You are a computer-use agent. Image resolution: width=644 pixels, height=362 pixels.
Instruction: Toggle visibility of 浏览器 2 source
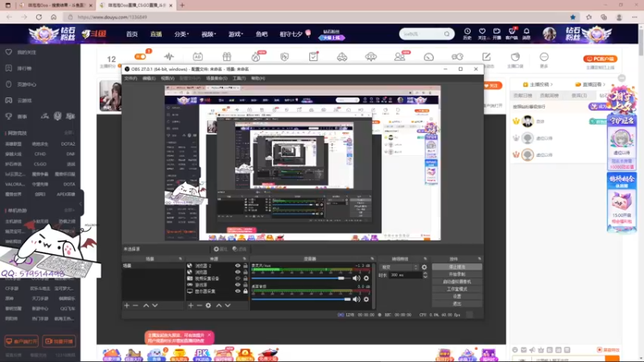(x=237, y=265)
